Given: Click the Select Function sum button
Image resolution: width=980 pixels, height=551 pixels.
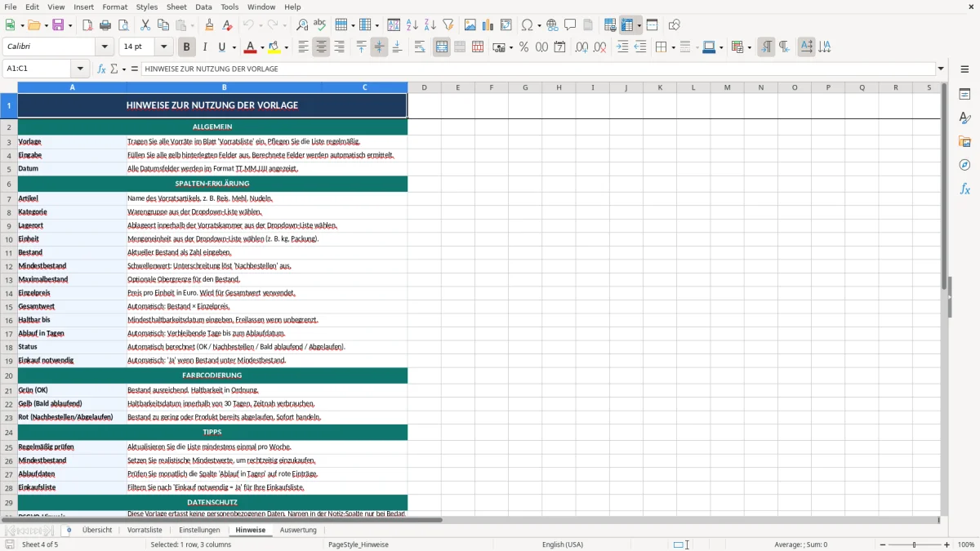Looking at the screenshot, I should pyautogui.click(x=114, y=69).
